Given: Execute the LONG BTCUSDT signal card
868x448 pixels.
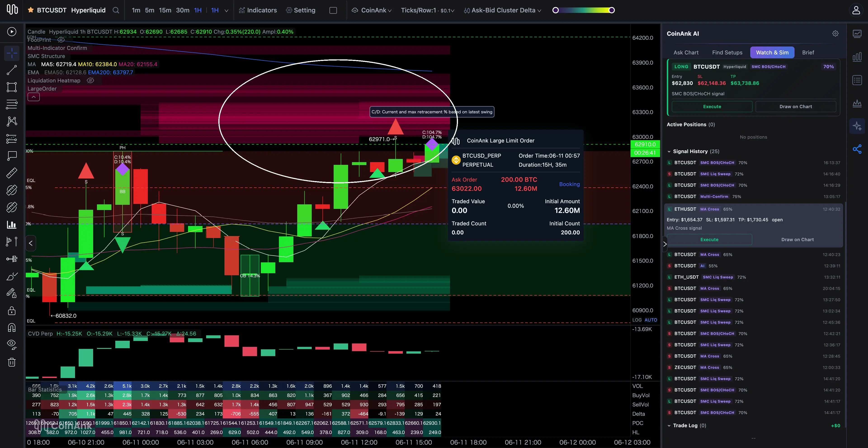Looking at the screenshot, I should coord(712,107).
